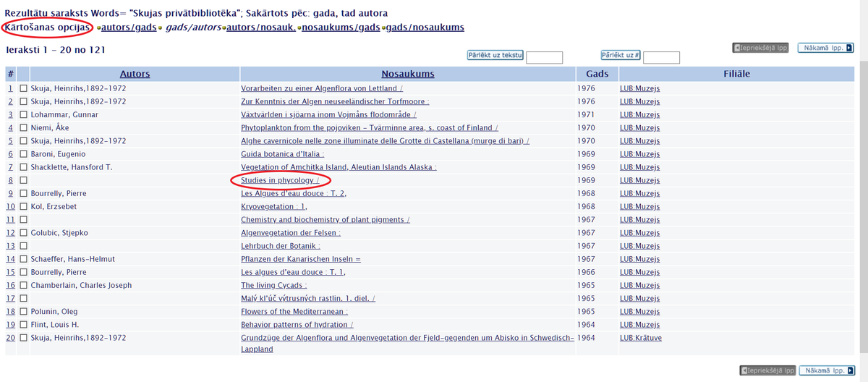The width and height of the screenshot is (868, 382).
Task: Go to next page using top Nākamā lpp. button
Action: pyautogui.click(x=825, y=48)
